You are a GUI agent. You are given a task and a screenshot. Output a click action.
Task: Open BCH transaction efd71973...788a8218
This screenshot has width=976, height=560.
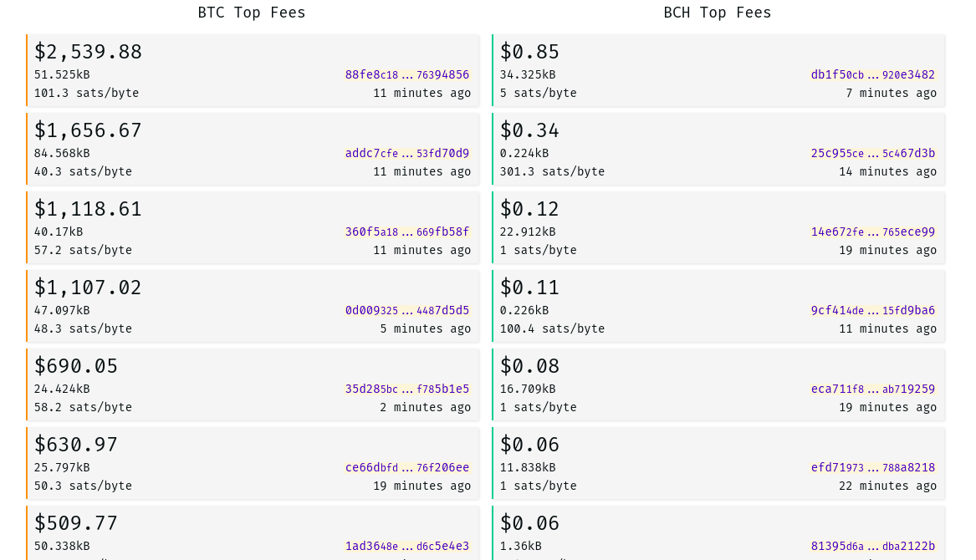click(x=872, y=467)
